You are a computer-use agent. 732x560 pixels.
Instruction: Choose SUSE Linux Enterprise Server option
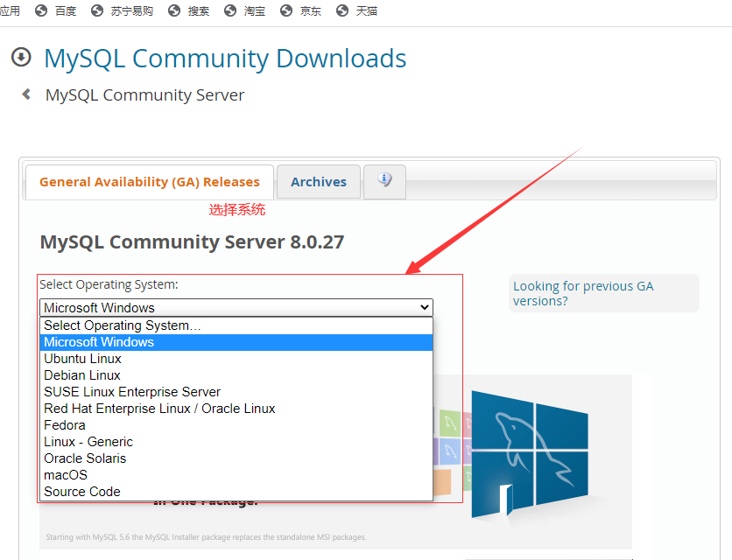coord(236,392)
